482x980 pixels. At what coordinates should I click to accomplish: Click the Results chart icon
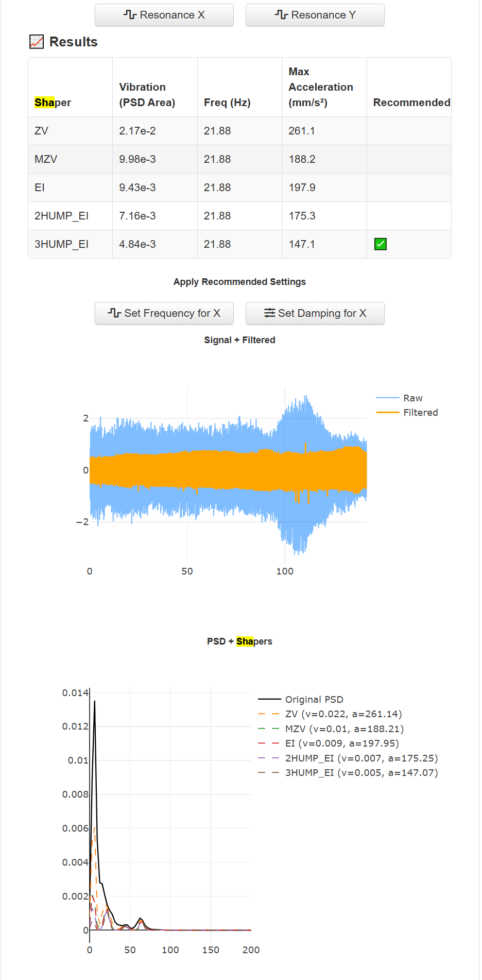(x=37, y=42)
